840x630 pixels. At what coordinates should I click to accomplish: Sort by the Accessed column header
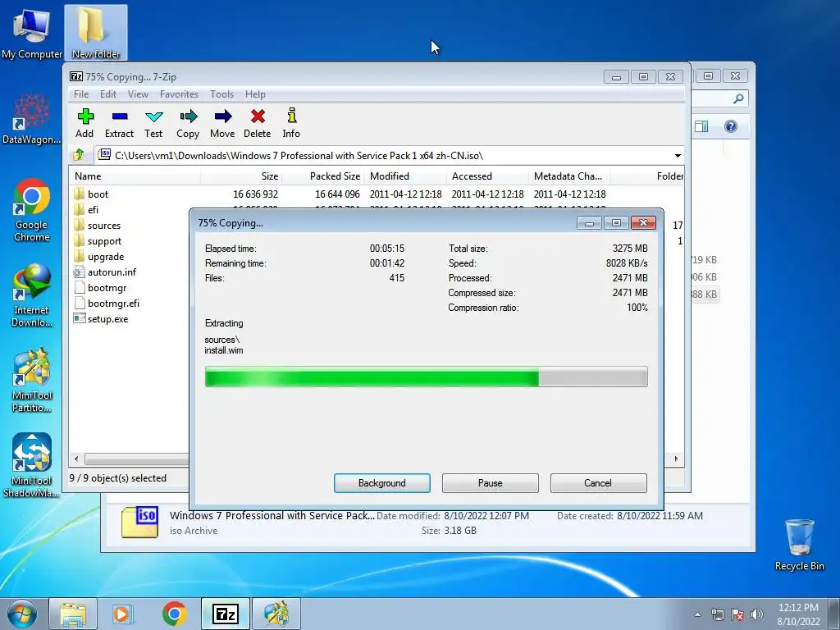point(487,176)
